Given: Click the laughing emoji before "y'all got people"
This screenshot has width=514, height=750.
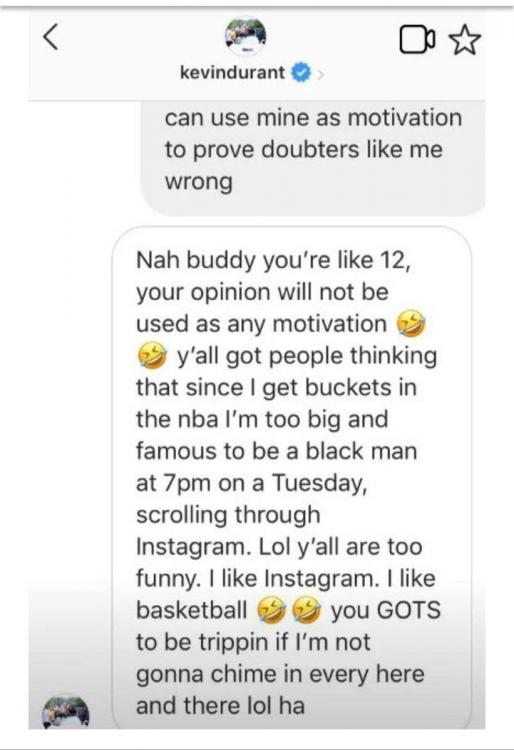Looking at the screenshot, I should coord(152,356).
